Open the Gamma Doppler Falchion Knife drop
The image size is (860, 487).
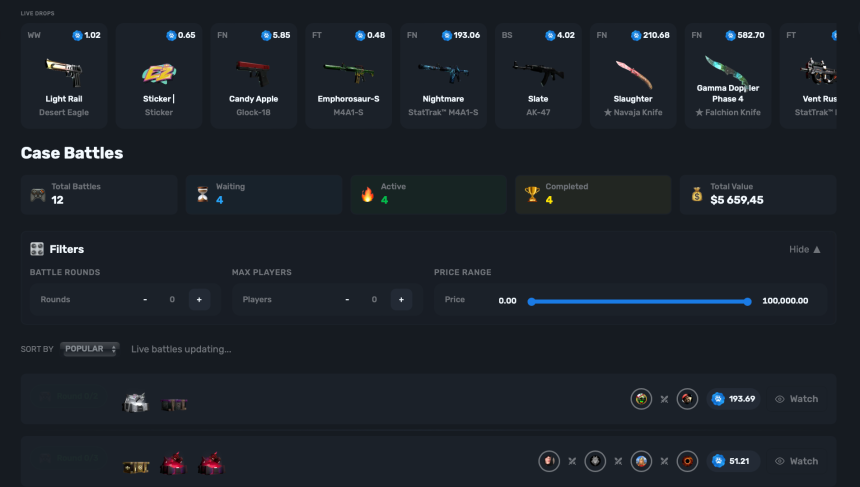tap(728, 76)
